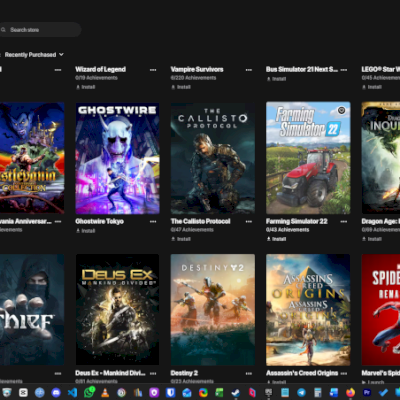Open Ghostwire Tokyo cover art
Screen dimensions: 400x400
click(x=117, y=158)
